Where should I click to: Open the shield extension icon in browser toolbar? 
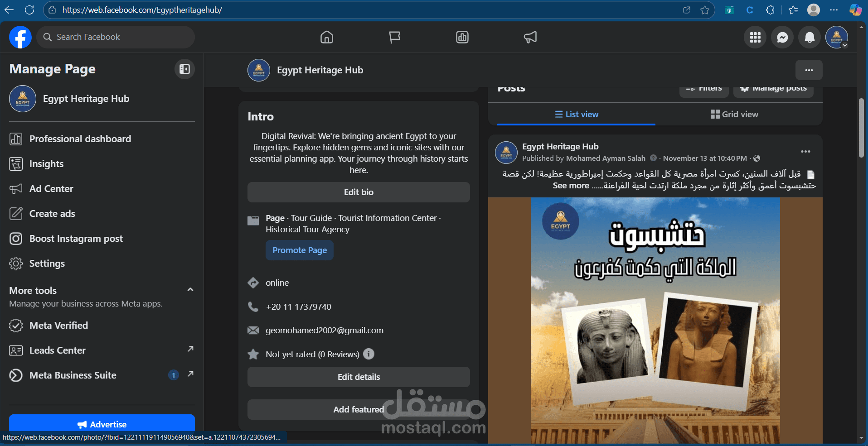[729, 10]
